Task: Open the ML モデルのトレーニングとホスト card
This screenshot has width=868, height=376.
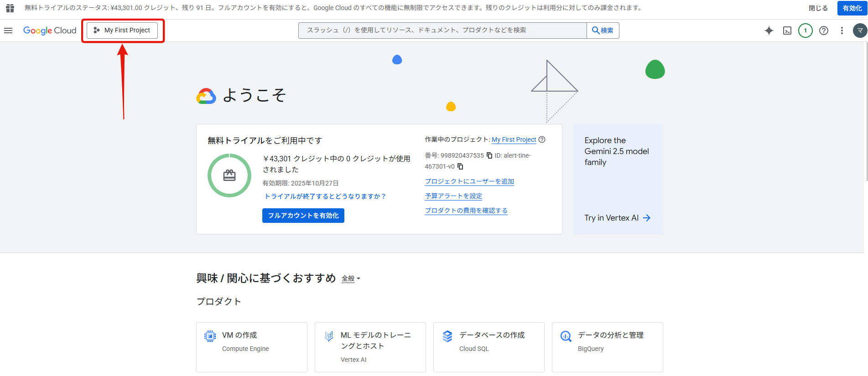Action: pyautogui.click(x=370, y=347)
